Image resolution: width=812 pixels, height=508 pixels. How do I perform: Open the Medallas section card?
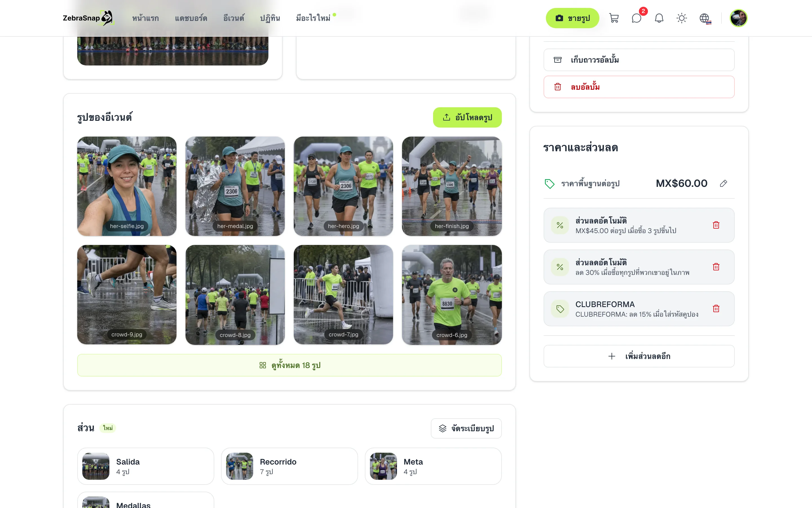(145, 500)
